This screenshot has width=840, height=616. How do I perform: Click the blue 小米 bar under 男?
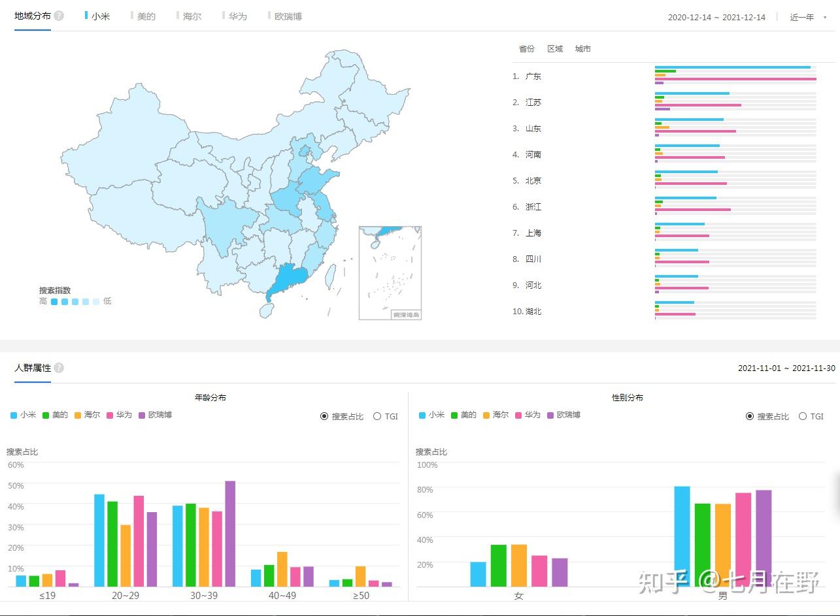(682, 536)
